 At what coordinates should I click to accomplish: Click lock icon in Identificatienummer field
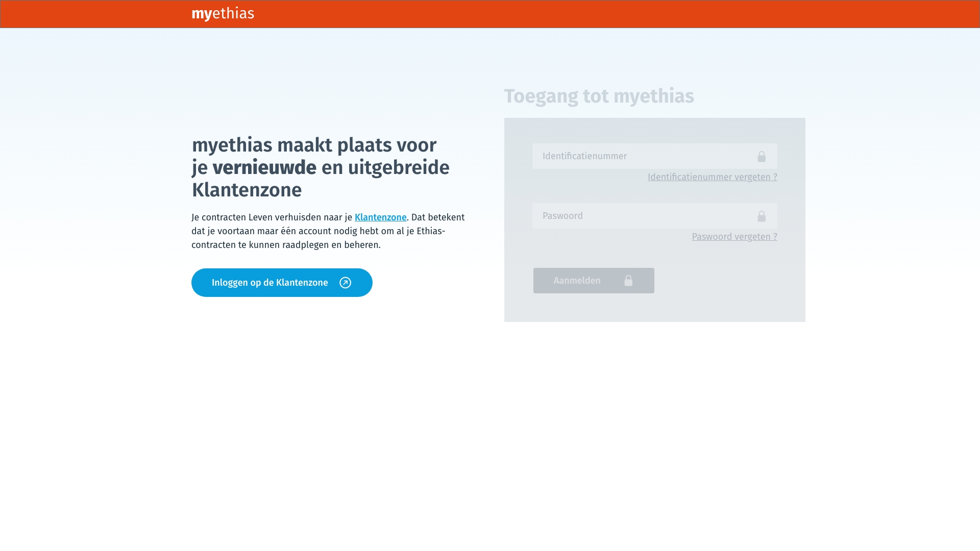pos(761,157)
